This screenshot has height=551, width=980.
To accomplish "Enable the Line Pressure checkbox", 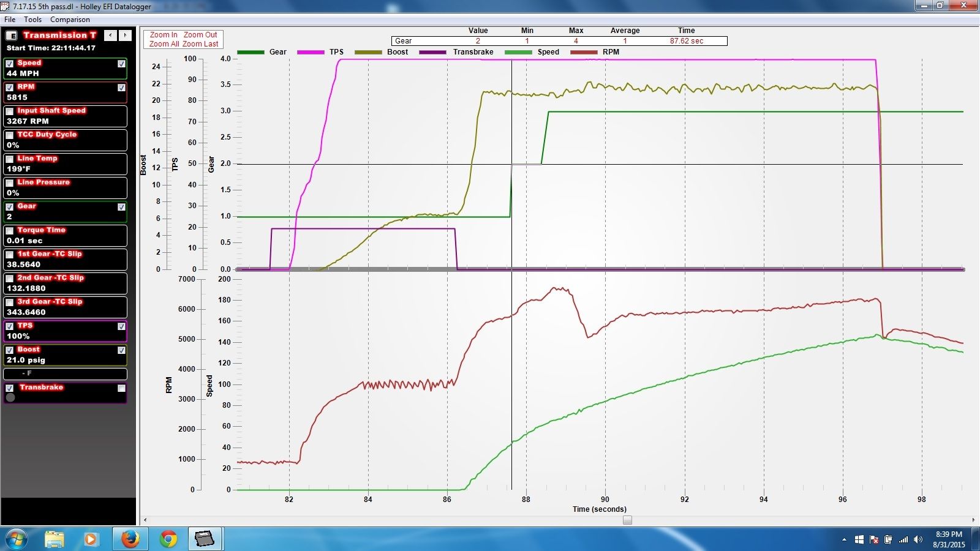I will [10, 183].
